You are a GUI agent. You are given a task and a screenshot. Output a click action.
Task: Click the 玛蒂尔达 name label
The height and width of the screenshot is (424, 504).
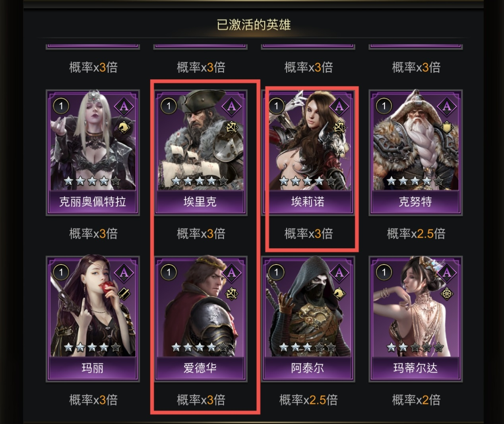(415, 368)
